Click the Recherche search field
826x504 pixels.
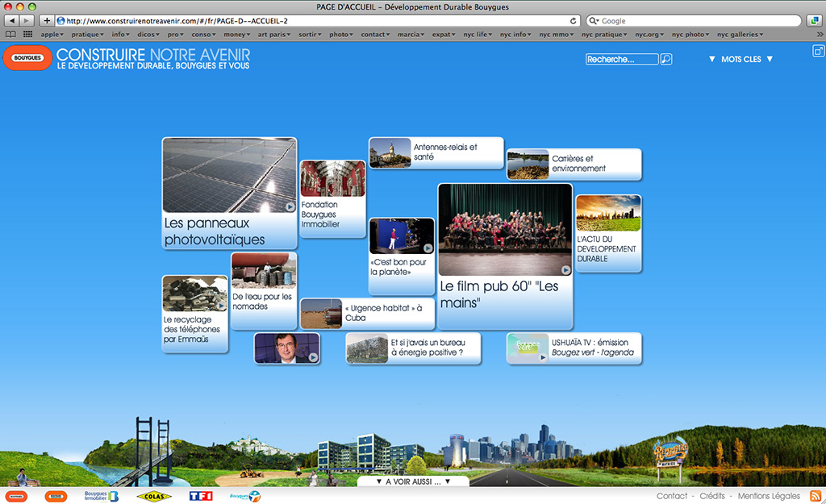click(622, 59)
